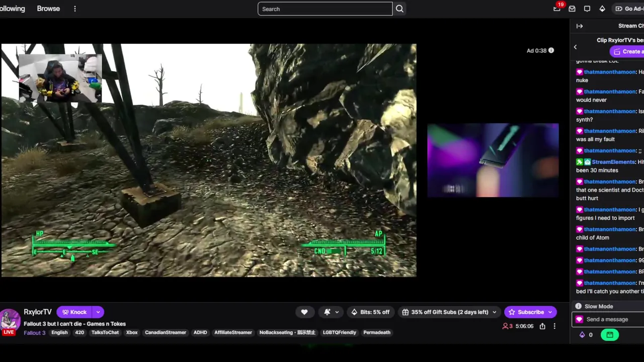Toggle the notification bell button
Viewport: 644px width, 362px height.
click(x=327, y=312)
